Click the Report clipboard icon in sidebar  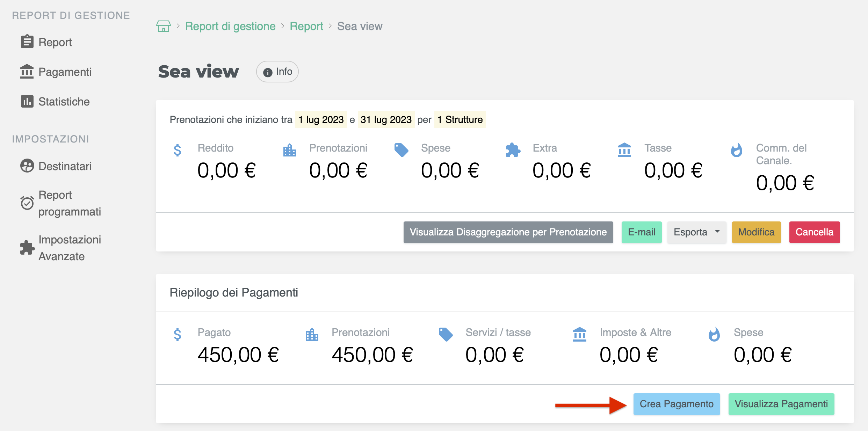point(27,42)
